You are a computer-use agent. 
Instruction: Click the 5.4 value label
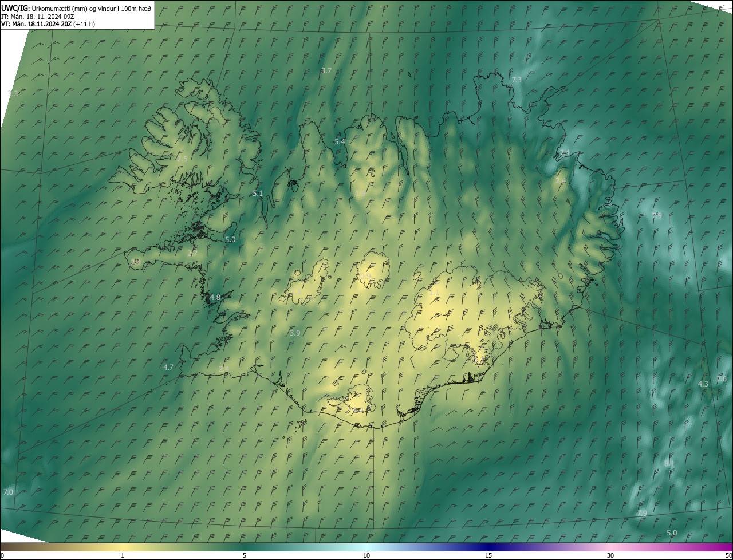click(340, 141)
